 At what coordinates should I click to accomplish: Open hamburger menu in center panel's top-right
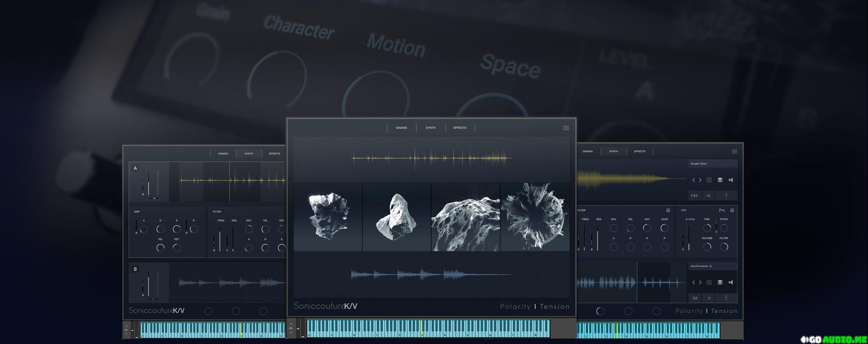point(566,128)
